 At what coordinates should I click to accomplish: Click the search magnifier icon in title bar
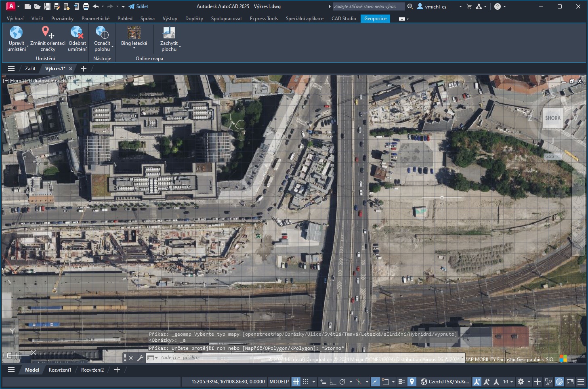(x=410, y=6)
